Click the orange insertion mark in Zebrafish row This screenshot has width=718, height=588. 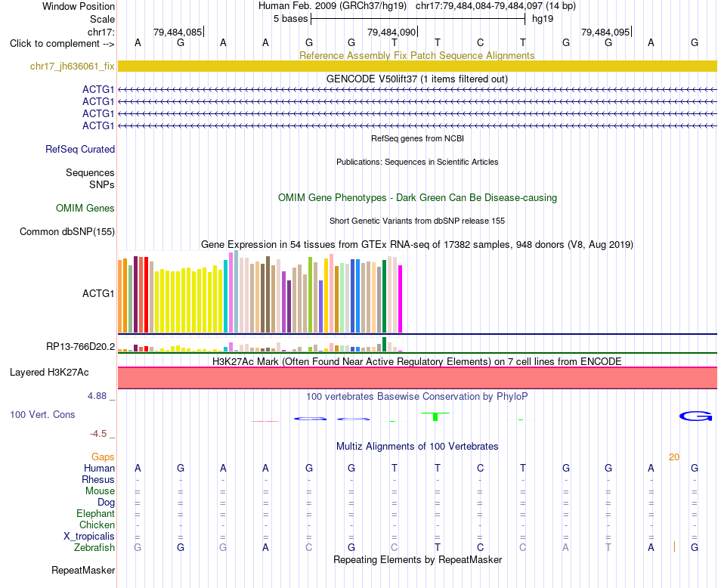674,546
